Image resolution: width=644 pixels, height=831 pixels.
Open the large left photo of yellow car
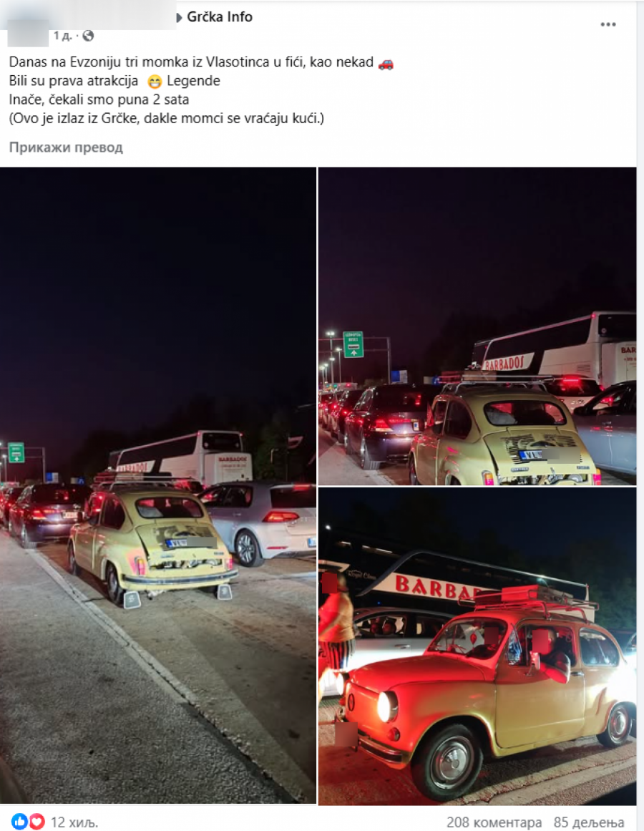[158, 485]
